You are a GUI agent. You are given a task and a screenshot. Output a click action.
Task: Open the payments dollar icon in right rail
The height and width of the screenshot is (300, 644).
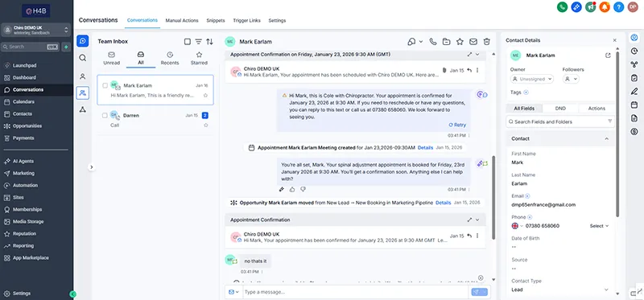pos(634,132)
